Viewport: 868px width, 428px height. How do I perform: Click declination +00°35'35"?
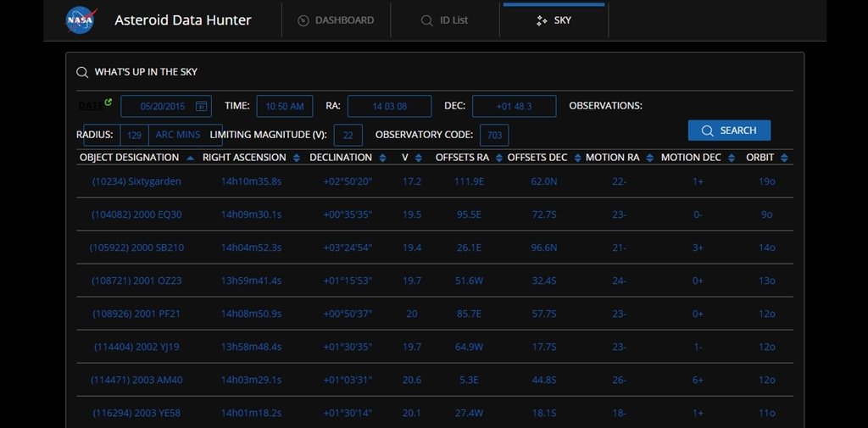coord(348,214)
